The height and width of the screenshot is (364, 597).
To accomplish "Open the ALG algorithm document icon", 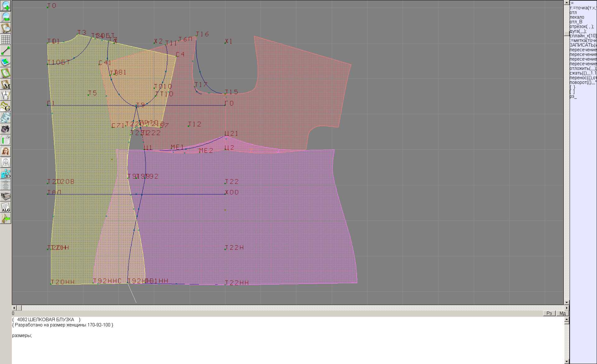I will (6, 207).
